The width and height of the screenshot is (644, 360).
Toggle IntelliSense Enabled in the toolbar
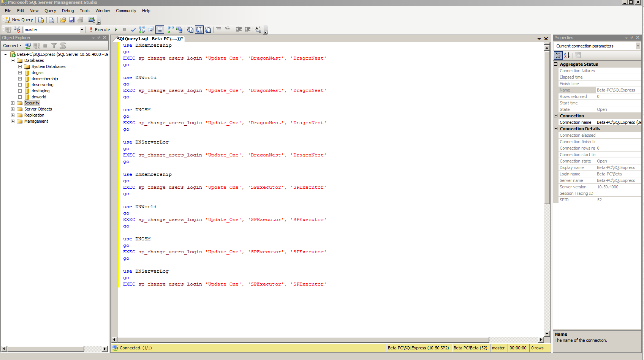[160, 30]
